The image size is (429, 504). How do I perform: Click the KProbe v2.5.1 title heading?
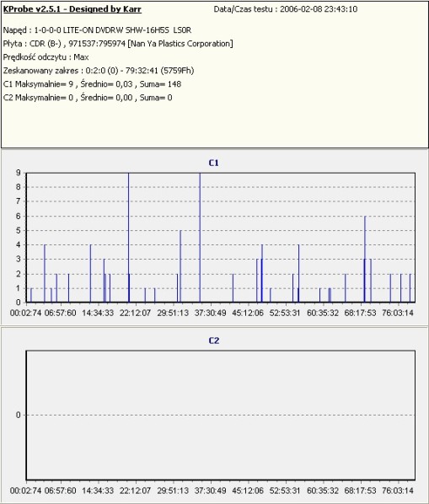click(72, 9)
